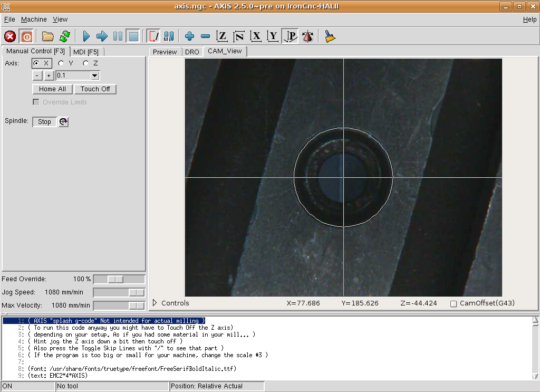Run the program with the play icon
The height and width of the screenshot is (392, 540).
(x=86, y=36)
